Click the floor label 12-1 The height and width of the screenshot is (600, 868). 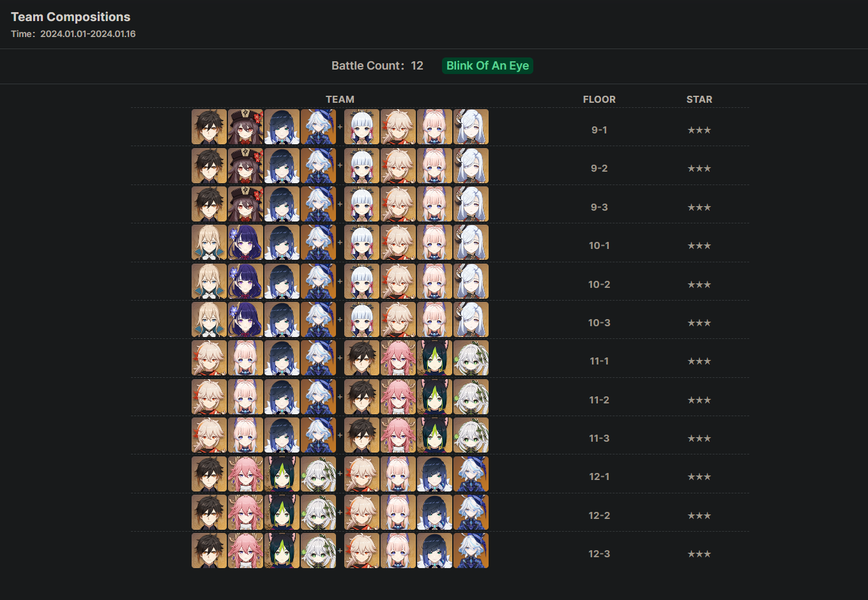599,477
